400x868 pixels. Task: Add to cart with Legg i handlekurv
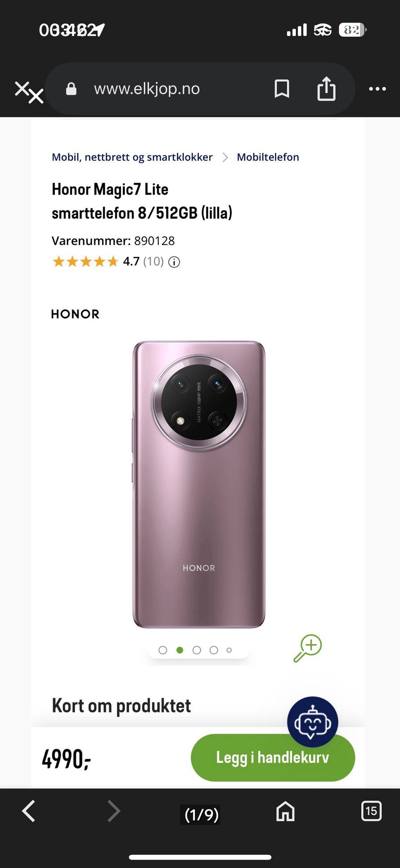click(x=273, y=758)
